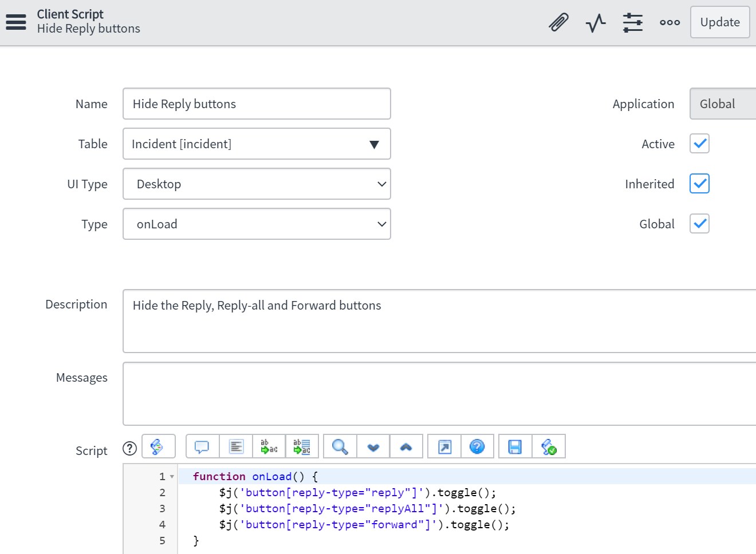
Task: Toggle the Inherited checkbox
Action: tap(699, 184)
